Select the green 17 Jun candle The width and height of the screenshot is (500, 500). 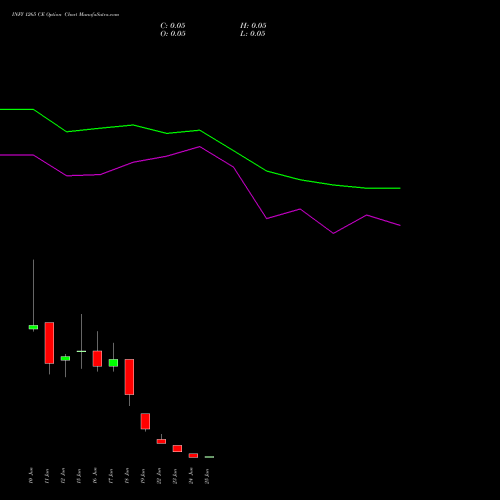pos(113,363)
